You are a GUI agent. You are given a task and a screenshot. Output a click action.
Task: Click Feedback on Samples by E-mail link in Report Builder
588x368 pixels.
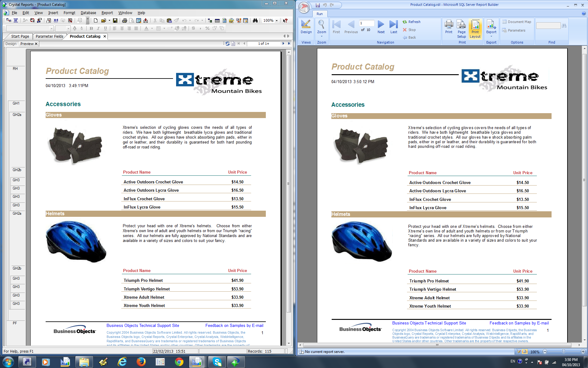(x=519, y=323)
